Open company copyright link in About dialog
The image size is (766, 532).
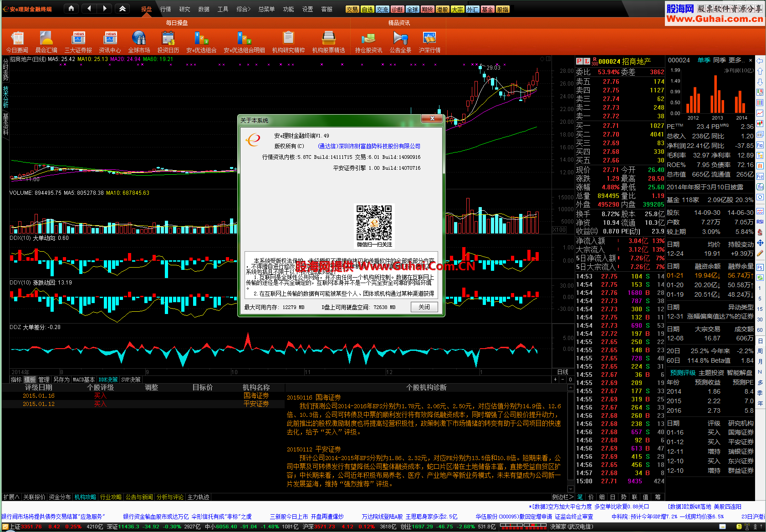click(369, 146)
